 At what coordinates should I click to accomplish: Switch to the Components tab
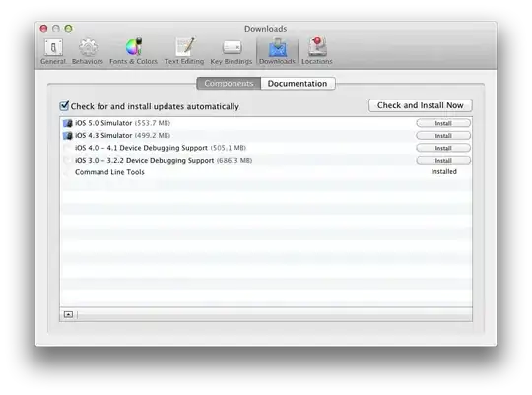tap(229, 83)
